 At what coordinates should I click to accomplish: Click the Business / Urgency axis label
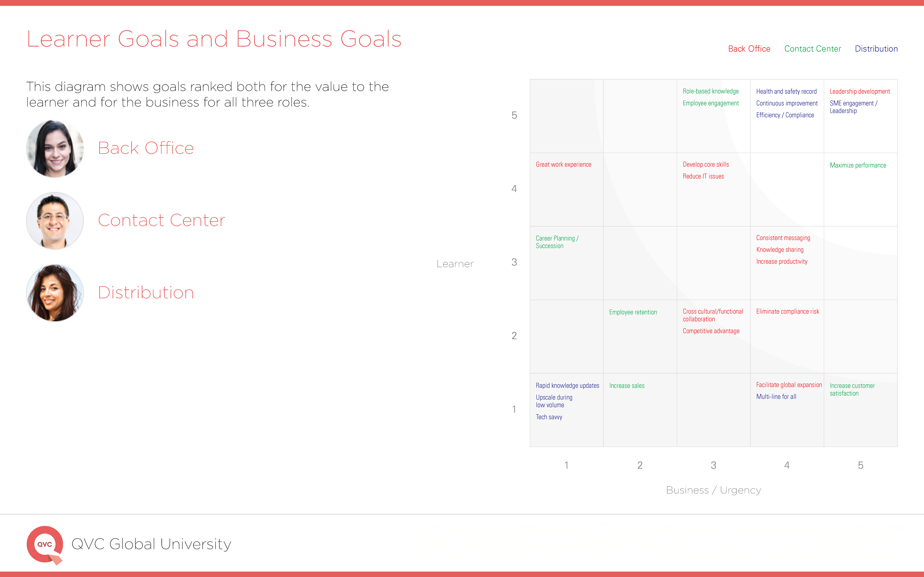point(713,490)
